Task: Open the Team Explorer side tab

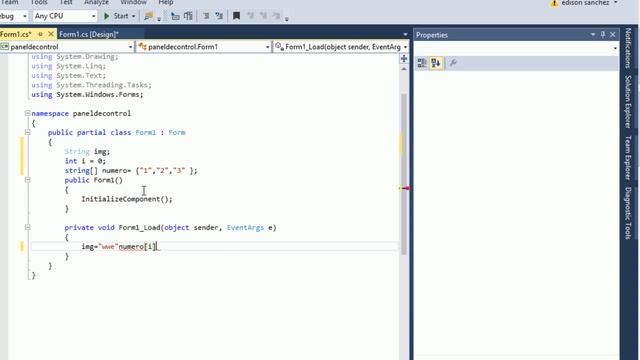Action: (628, 158)
